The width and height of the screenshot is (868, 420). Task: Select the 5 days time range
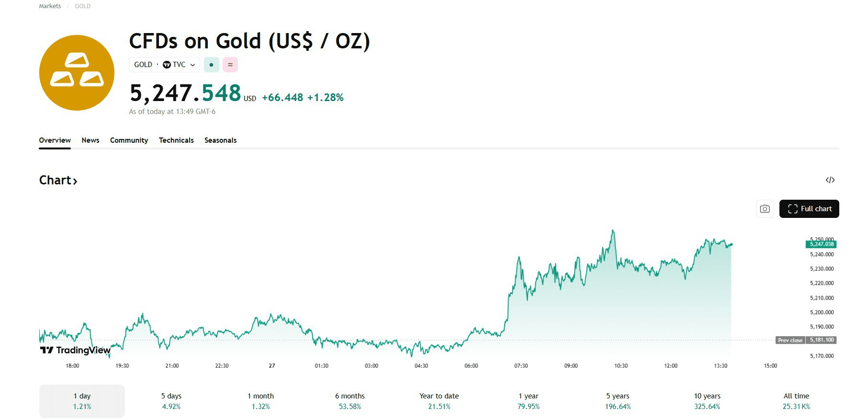171,401
